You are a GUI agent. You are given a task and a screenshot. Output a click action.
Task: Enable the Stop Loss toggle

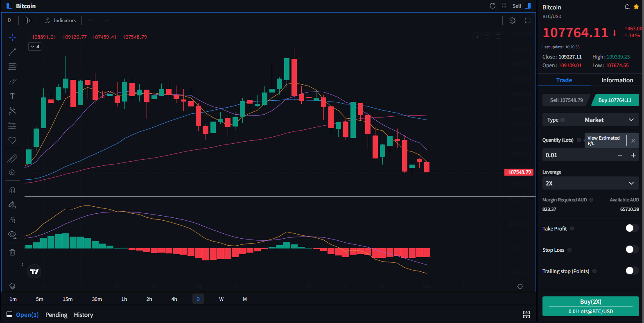pyautogui.click(x=632, y=249)
